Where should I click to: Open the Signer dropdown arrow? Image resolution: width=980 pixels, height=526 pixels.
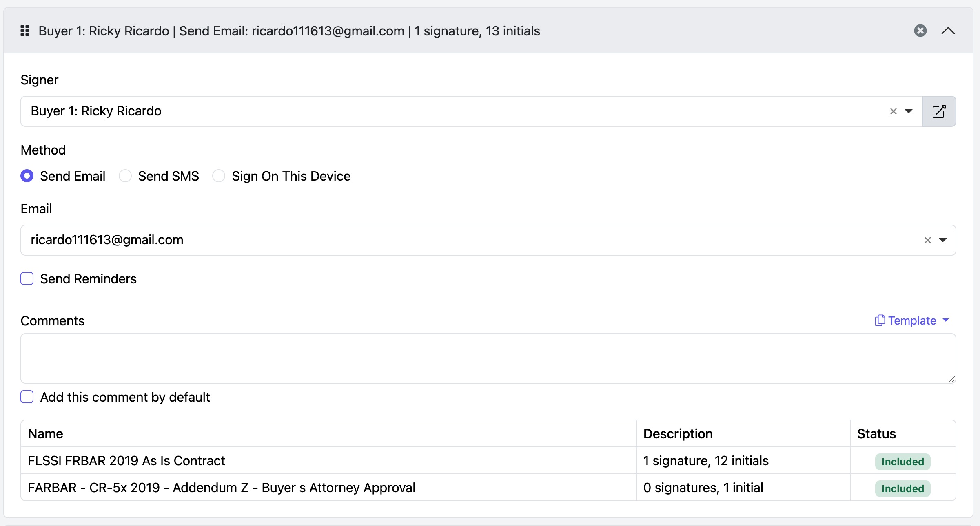(x=909, y=111)
